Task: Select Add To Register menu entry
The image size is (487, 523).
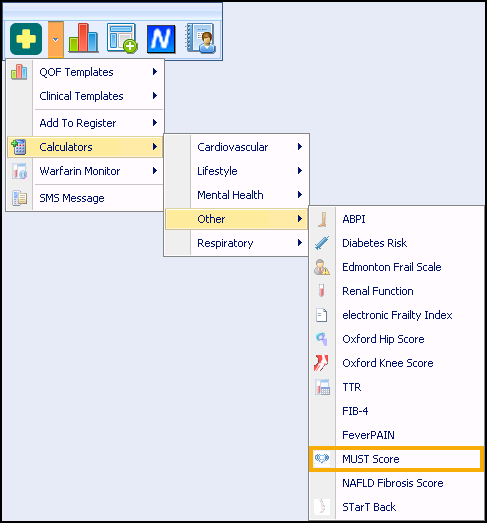Action: (x=85, y=123)
